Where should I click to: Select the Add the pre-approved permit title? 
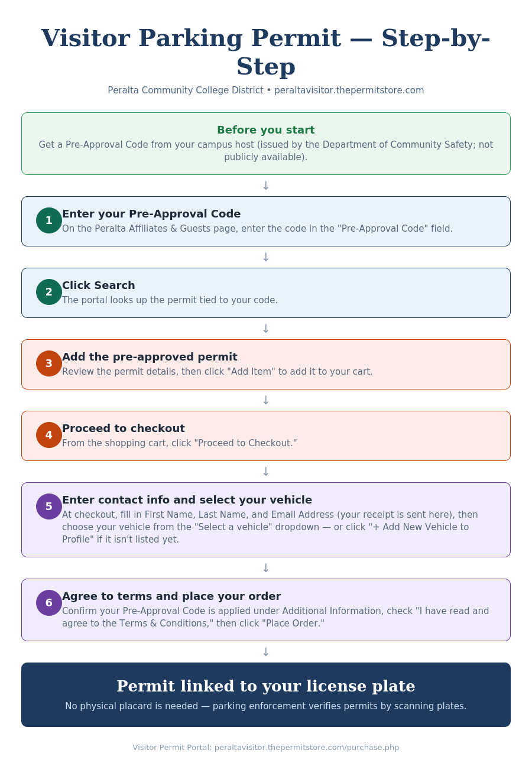[x=150, y=357]
